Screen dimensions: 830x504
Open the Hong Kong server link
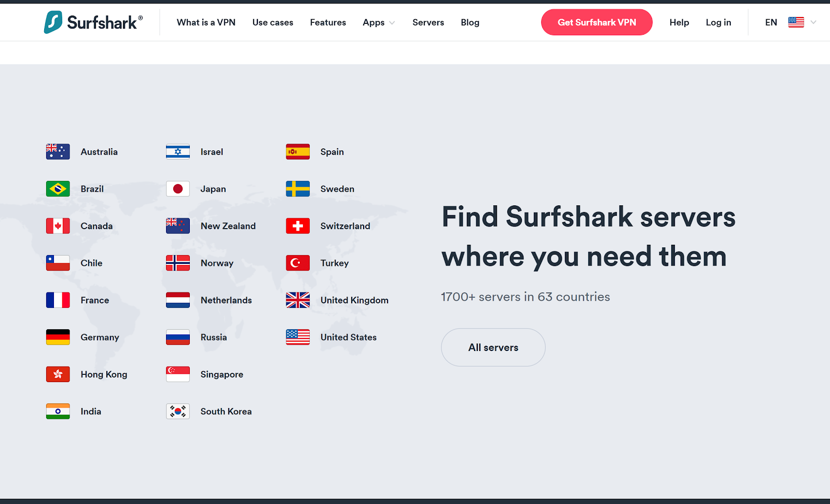[104, 374]
